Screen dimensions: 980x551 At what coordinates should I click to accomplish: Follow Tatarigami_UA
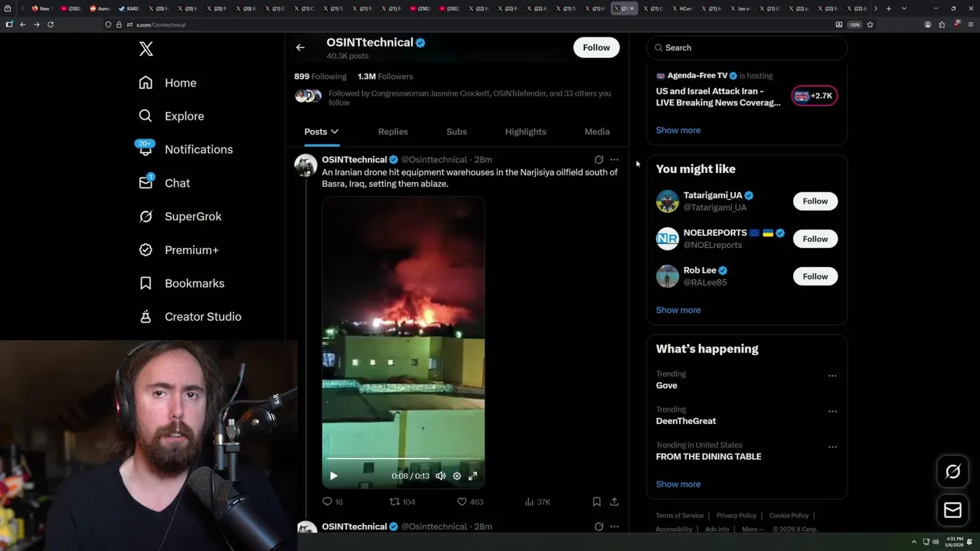[x=815, y=201]
